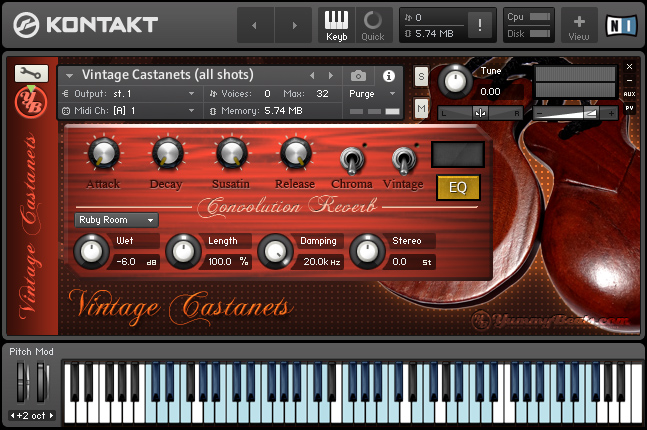
Task: Close the instrument with X button
Action: pos(629,66)
